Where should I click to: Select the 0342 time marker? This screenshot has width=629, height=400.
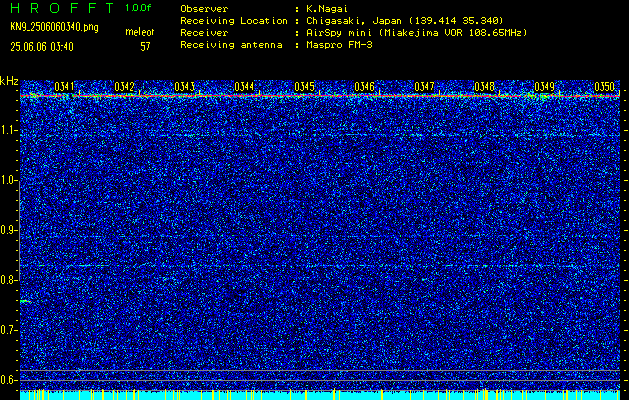[124, 86]
